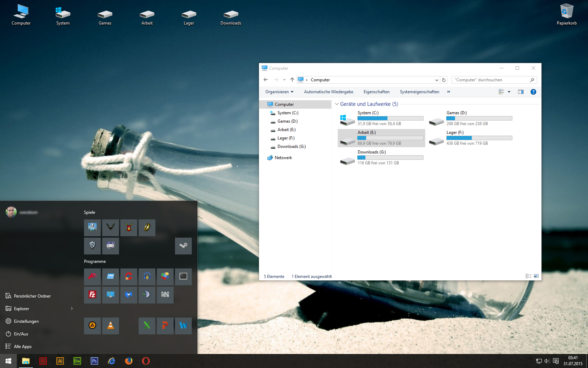Open the AIMP player tile
588x368 pixels.
(x=92, y=326)
